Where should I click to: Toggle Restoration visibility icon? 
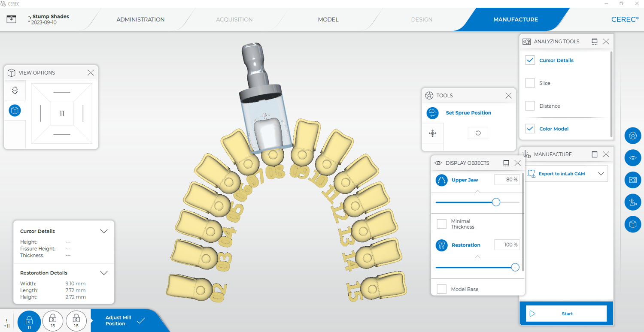click(441, 245)
